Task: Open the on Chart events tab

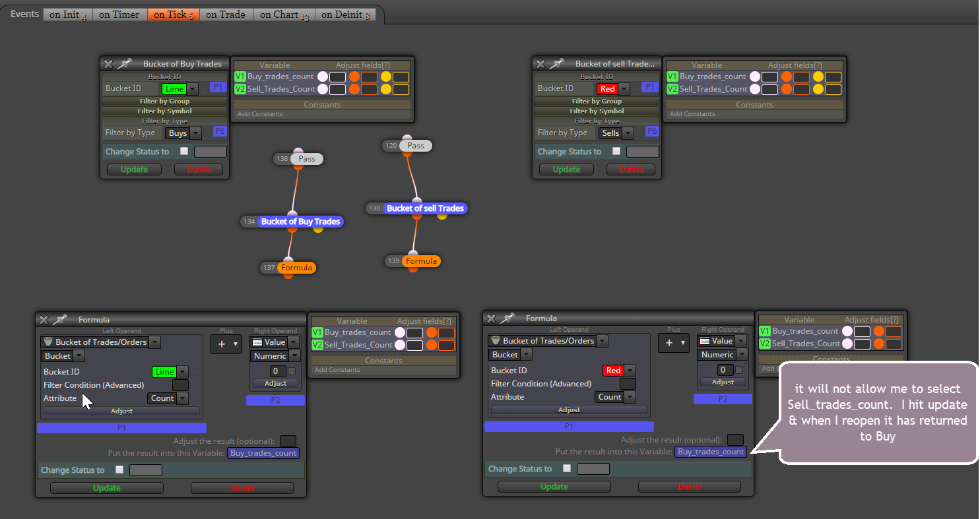Action: click(x=284, y=15)
